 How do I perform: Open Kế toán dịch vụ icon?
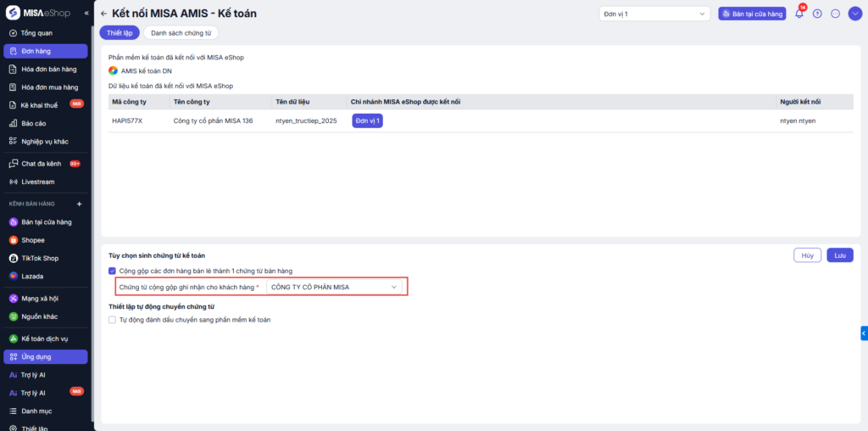click(14, 339)
